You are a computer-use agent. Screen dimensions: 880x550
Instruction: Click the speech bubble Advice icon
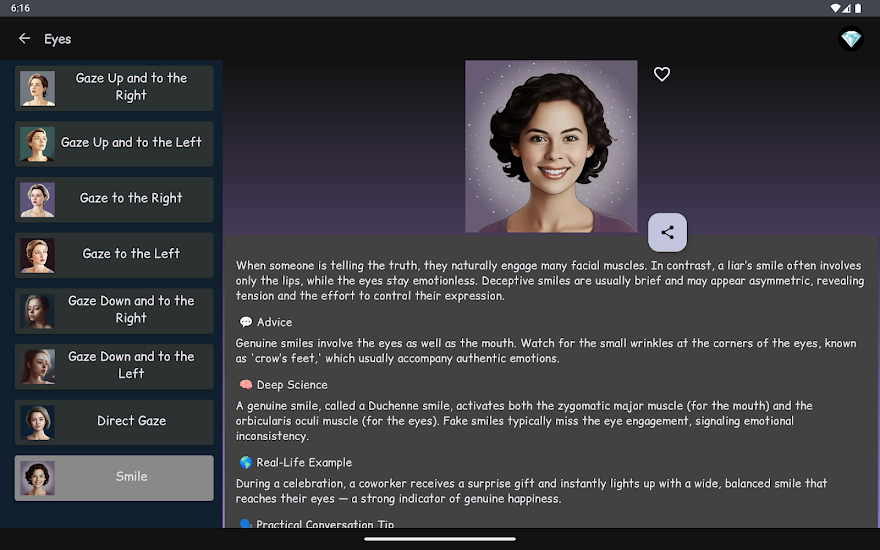pyautogui.click(x=246, y=323)
